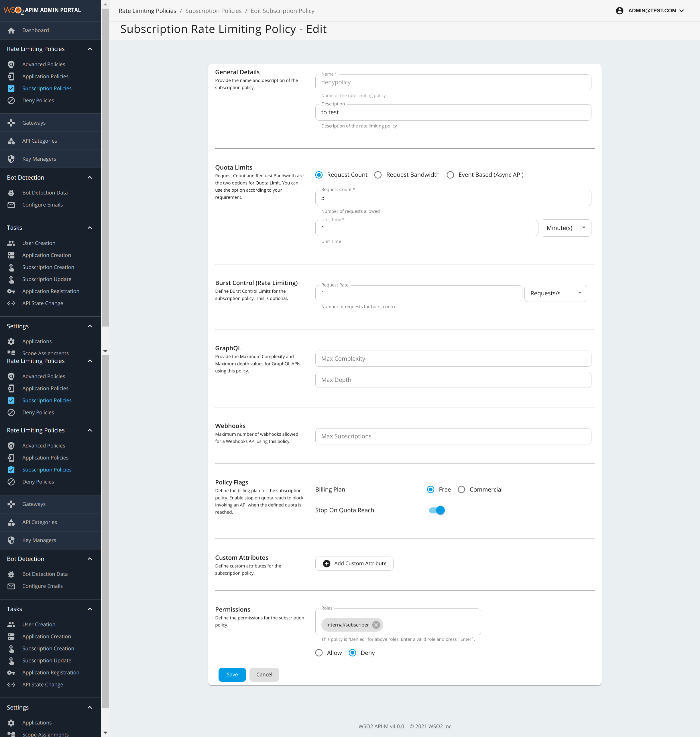Open the Gateways section
Screen dimensions: 700x737
click(x=34, y=122)
